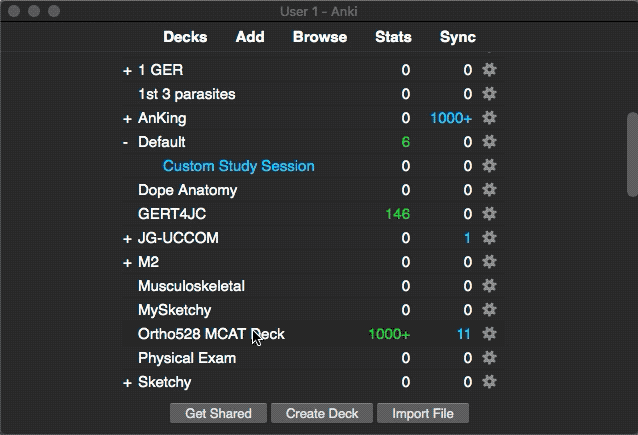Open the Musculoskeletal deck
The width and height of the screenshot is (638, 435).
(x=191, y=286)
